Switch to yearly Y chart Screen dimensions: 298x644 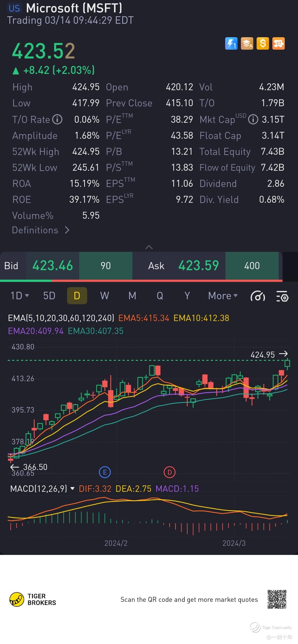(x=187, y=296)
